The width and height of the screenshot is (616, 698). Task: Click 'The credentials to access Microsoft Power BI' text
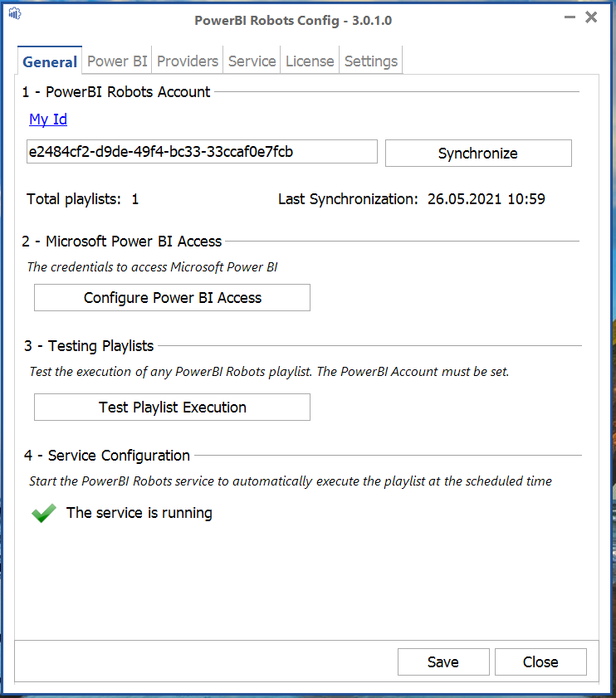click(152, 267)
